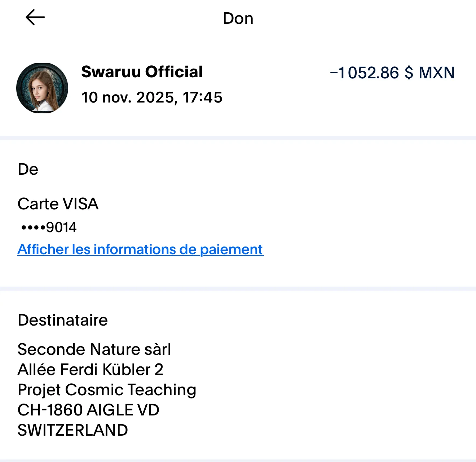The image size is (476, 462).
Task: Click the date '10 nov. 2025, 17:45'
Action: pyautogui.click(x=151, y=97)
